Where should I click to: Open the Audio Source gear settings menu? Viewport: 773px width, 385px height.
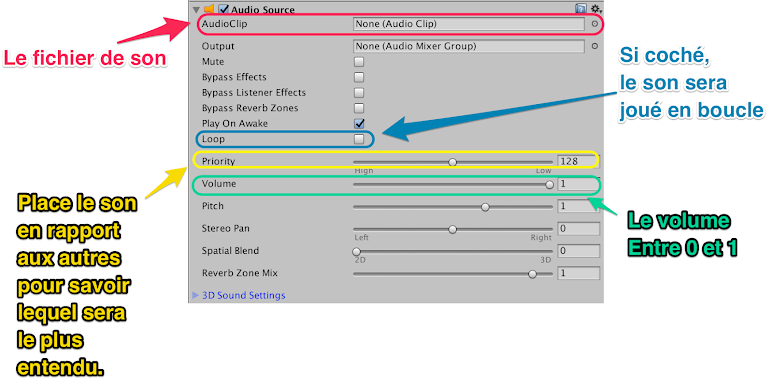pos(596,8)
